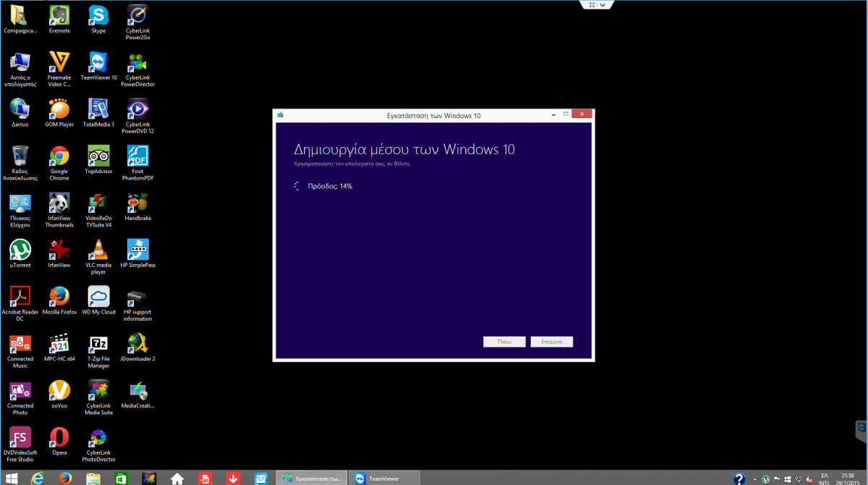This screenshot has height=485, width=868.
Task: Open the ooVoo desktop shortcut
Action: click(x=59, y=395)
